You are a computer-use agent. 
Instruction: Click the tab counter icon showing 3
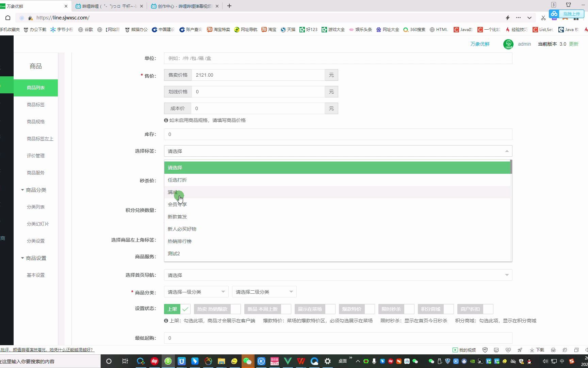click(x=554, y=5)
